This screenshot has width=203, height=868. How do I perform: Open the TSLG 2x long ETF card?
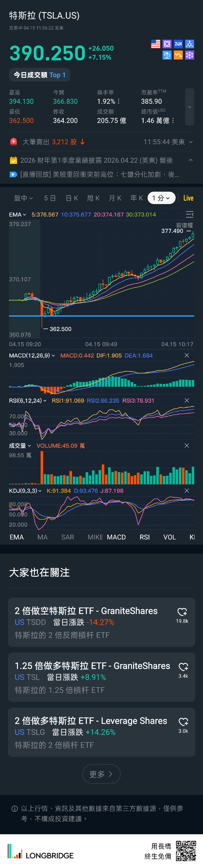click(x=91, y=732)
